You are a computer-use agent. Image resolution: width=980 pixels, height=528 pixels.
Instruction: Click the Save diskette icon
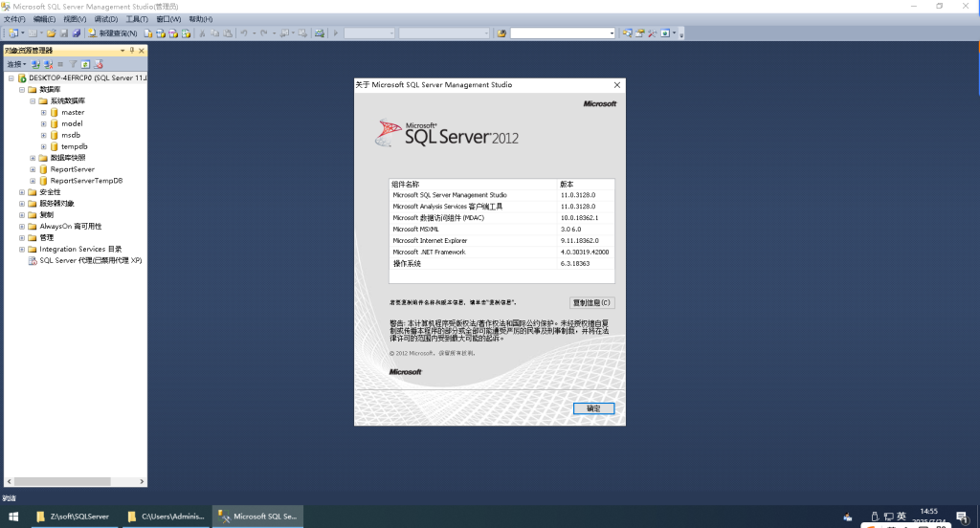pos(64,33)
